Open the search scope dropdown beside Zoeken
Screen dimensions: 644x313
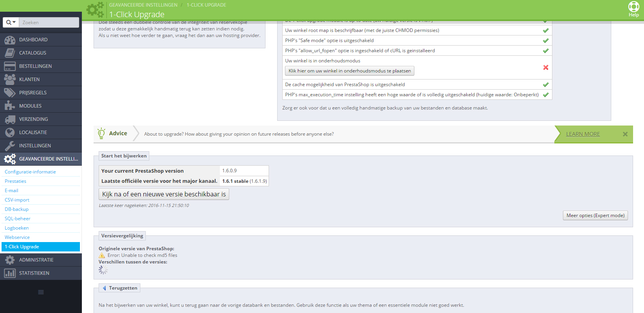point(11,23)
